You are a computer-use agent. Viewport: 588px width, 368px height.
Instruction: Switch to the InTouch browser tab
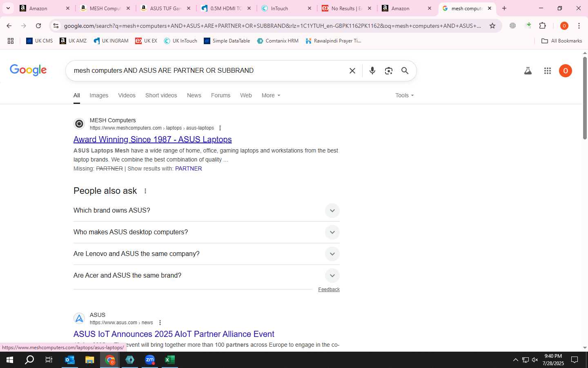tap(287, 8)
